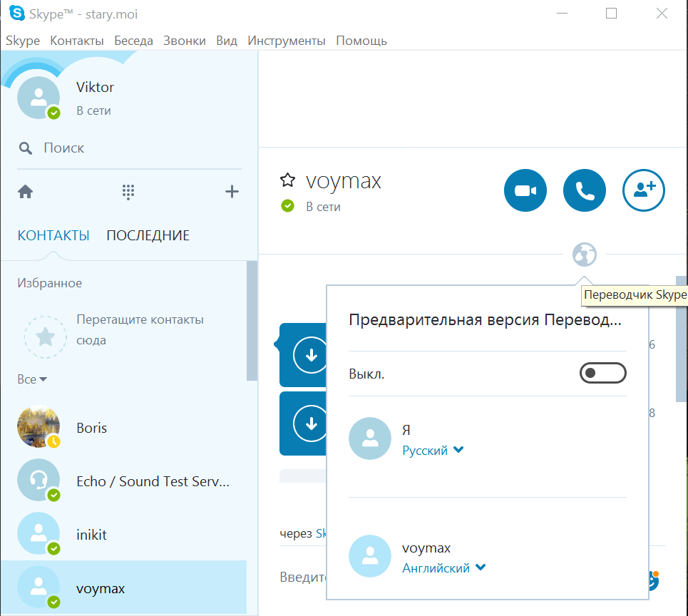Click the favorites star placeholder icon
The height and width of the screenshot is (616, 688).
[x=45, y=337]
